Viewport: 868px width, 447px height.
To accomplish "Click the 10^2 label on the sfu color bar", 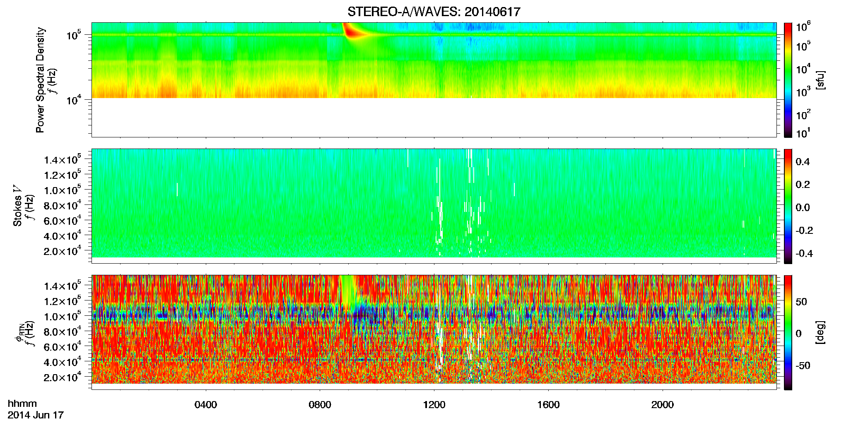I will [803, 114].
